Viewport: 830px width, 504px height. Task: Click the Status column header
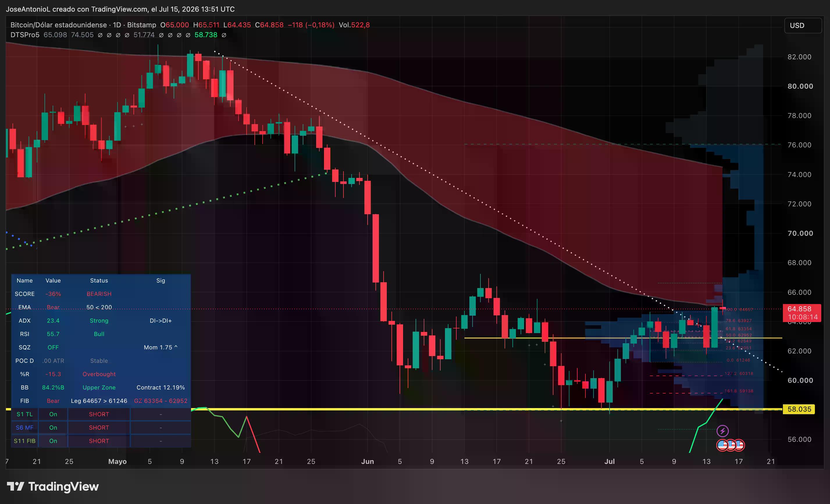click(99, 280)
